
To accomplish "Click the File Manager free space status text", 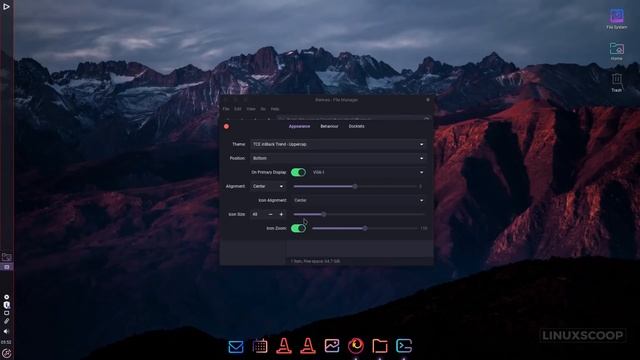I will [315, 261].
